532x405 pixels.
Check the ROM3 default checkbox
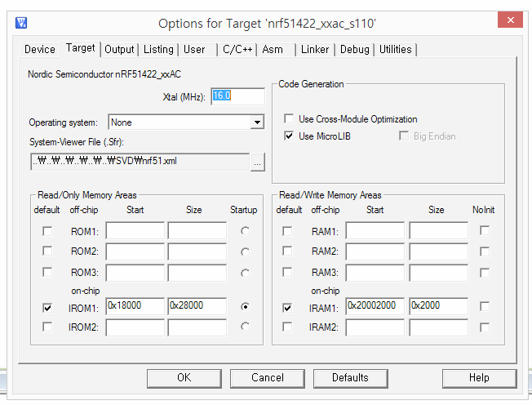(47, 272)
